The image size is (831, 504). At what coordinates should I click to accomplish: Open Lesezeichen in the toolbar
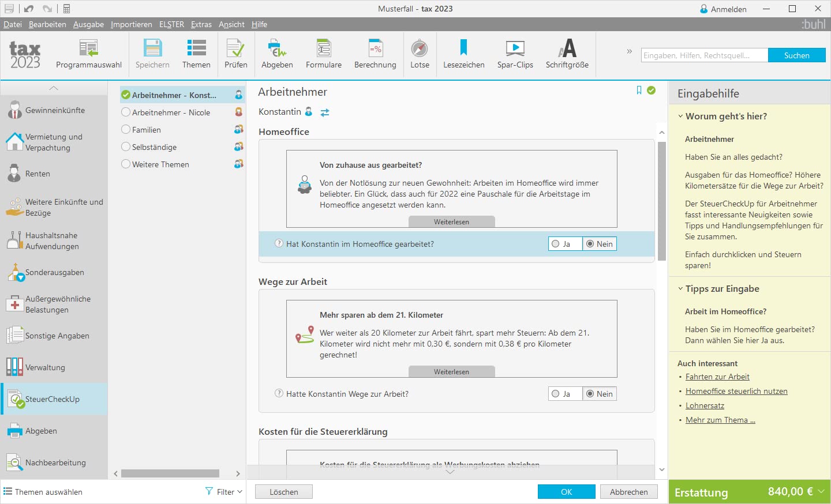464,54
